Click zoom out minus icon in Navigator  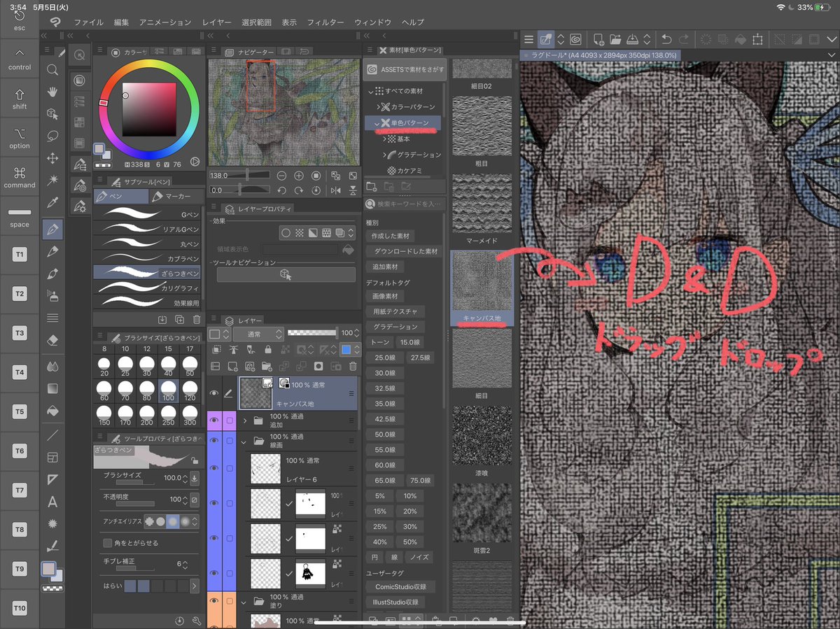pos(281,176)
